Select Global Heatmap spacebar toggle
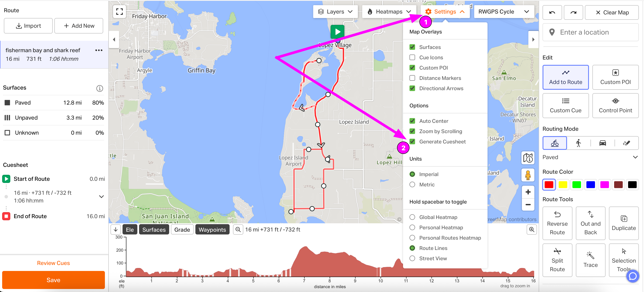This screenshot has width=644, height=292. 412,217
